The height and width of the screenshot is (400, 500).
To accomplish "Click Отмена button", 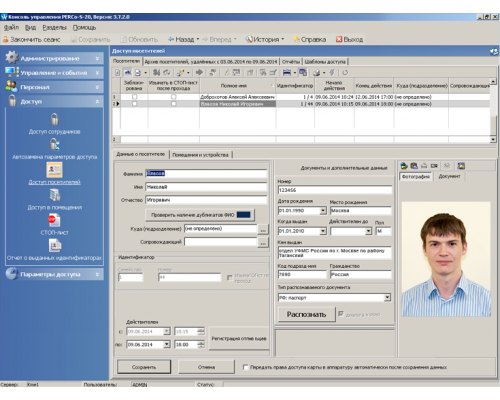I will (x=206, y=367).
